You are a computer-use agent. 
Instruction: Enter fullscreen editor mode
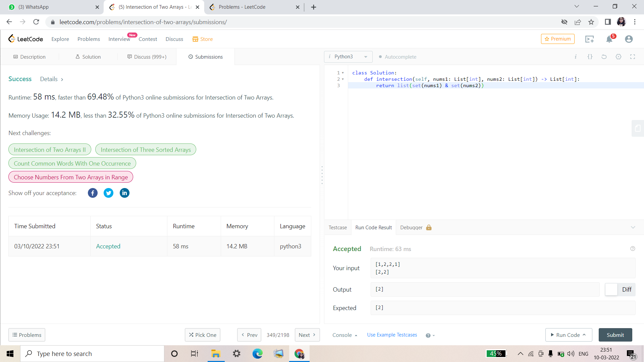(633, 57)
